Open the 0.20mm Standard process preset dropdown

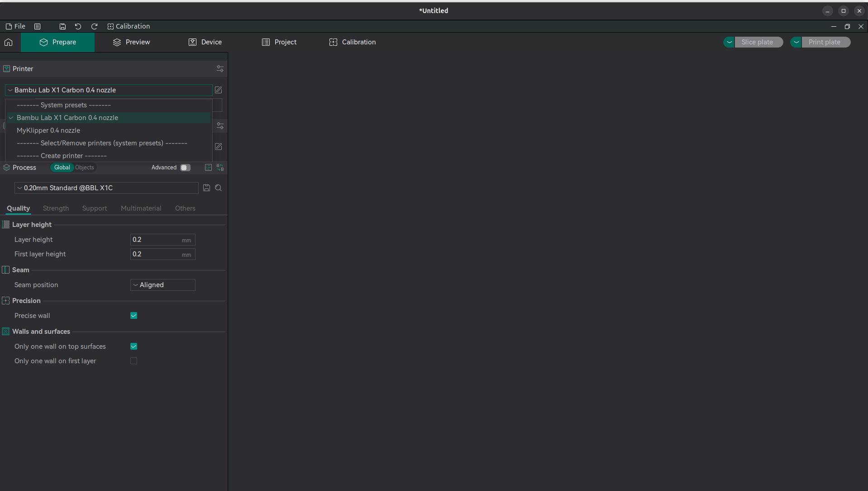[x=106, y=188]
